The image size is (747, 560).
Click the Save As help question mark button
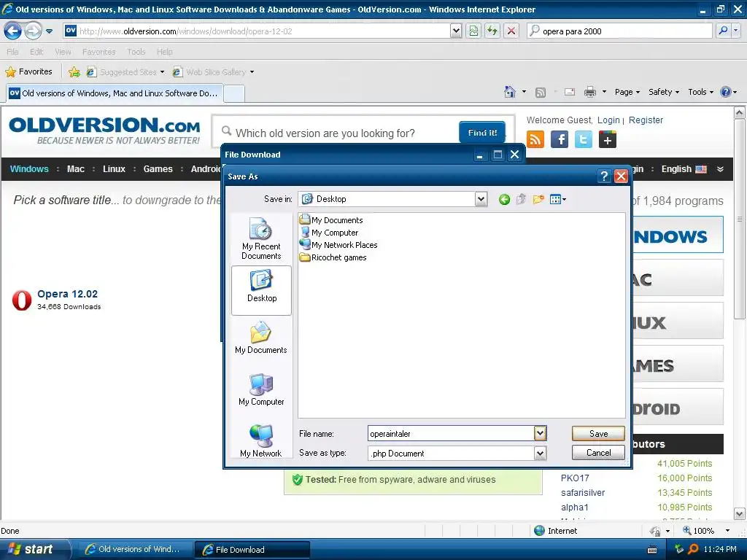(x=604, y=176)
